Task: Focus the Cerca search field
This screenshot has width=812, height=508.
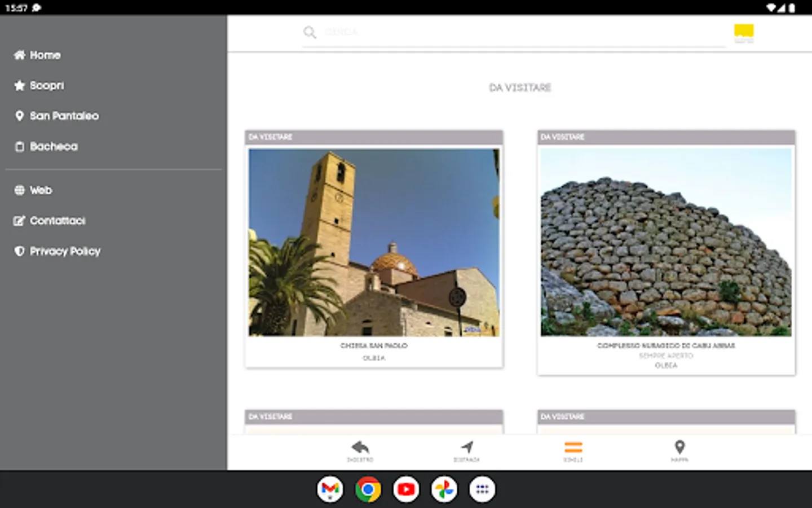Action: (513, 32)
